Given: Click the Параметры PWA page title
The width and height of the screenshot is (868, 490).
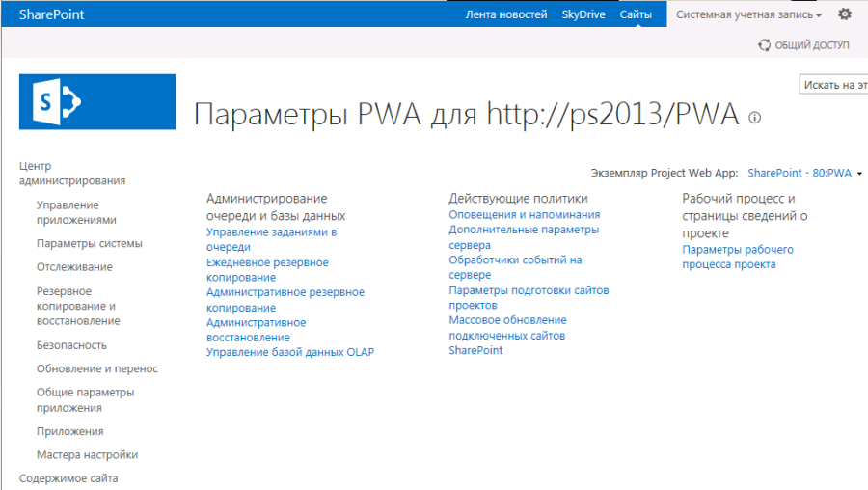Looking at the screenshot, I should coord(466,115).
